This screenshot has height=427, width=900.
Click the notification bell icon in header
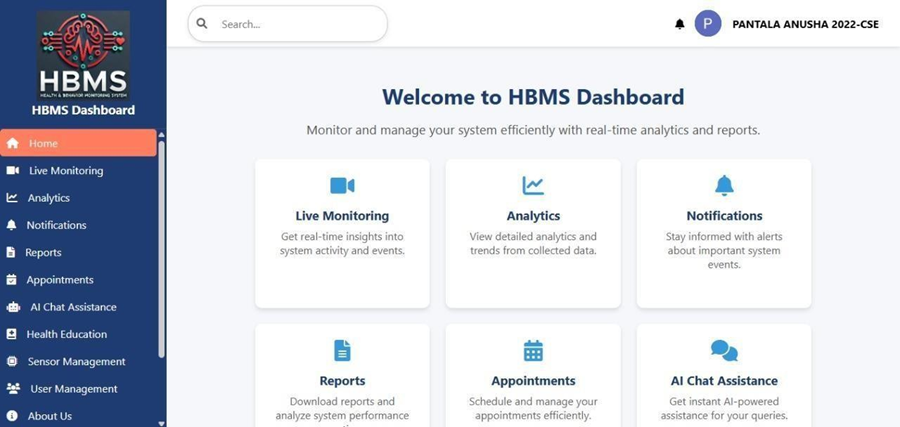point(680,24)
